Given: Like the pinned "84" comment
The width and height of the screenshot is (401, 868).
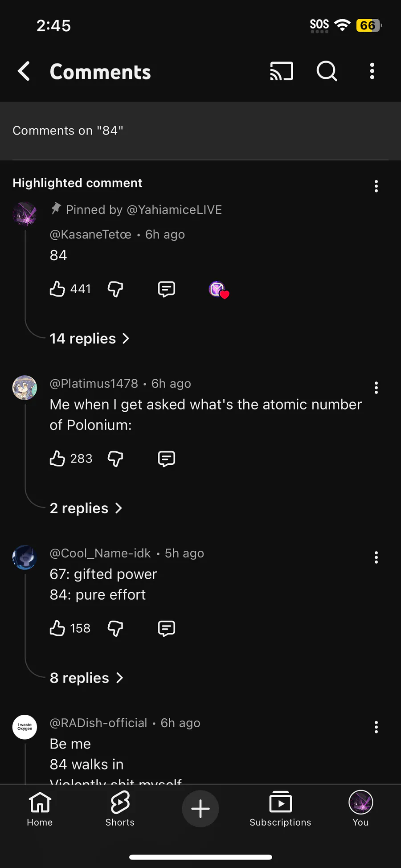Looking at the screenshot, I should (x=57, y=289).
